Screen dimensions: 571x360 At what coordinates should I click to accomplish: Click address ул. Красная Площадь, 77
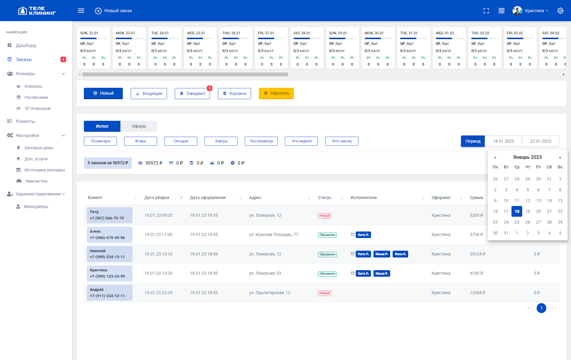point(273,235)
